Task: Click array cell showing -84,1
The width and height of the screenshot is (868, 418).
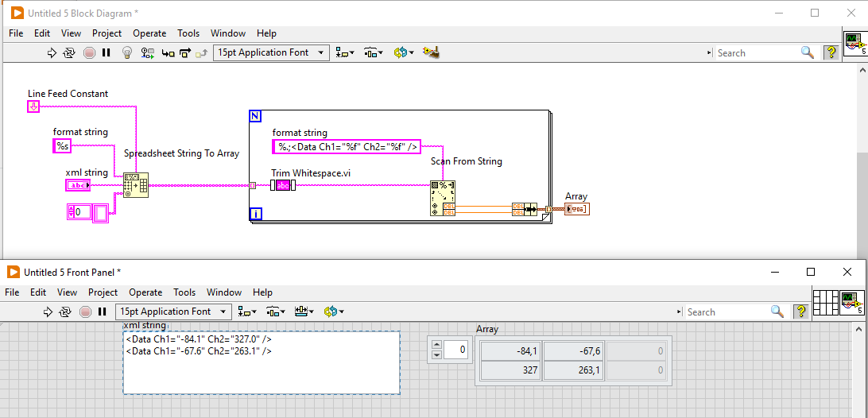Action: [x=510, y=351]
